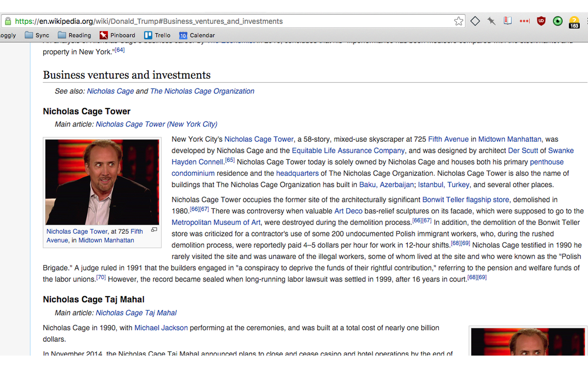Viewport: 588px width, 368px height.
Task: Open the 'Istanbul, Turkey' link
Action: (x=444, y=185)
